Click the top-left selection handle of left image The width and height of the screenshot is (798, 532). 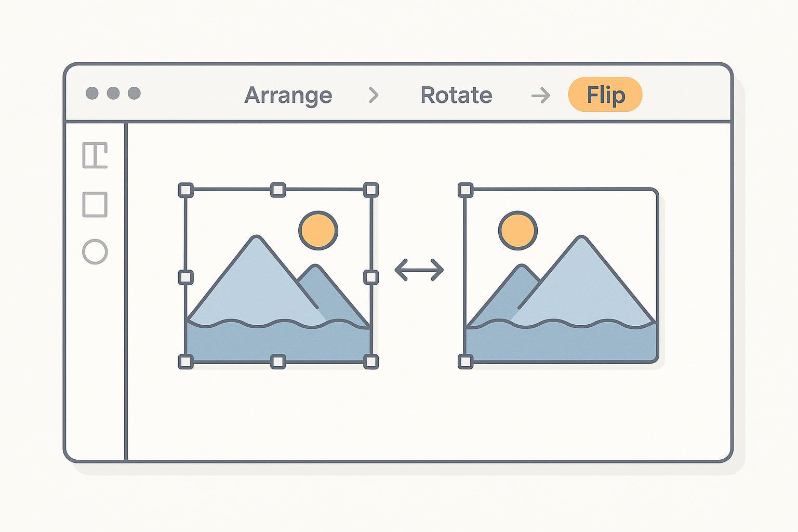[185, 190]
